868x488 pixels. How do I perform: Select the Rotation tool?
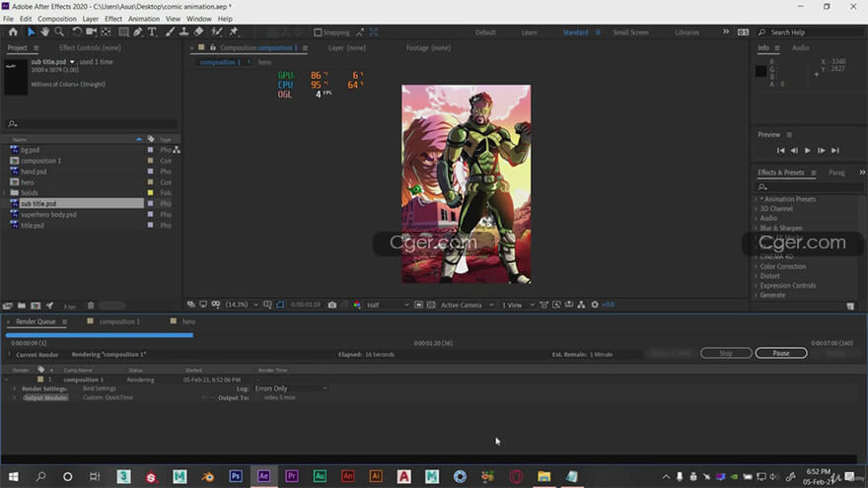77,33
